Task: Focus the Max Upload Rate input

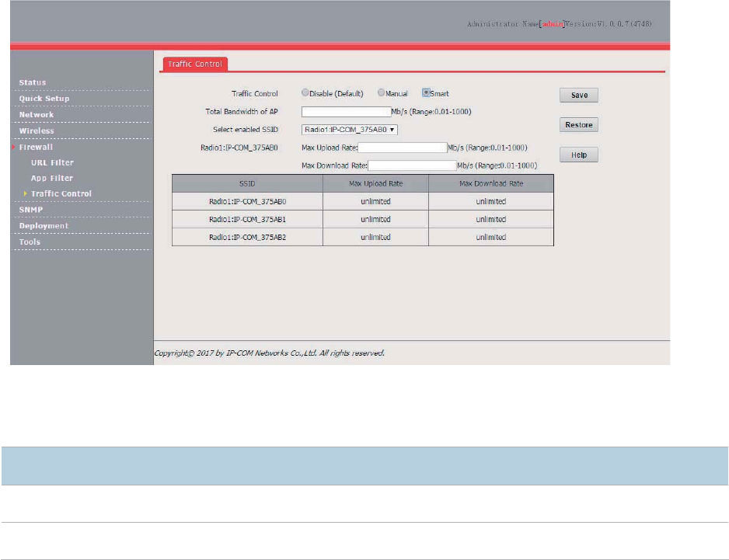Action: (402, 148)
